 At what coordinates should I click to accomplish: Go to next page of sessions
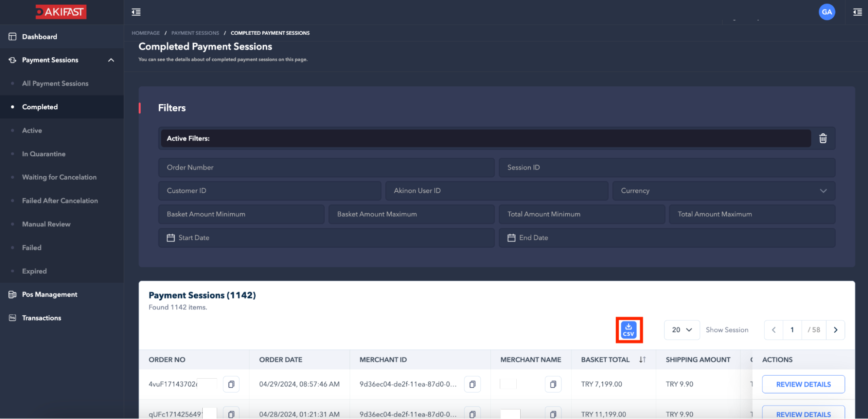tap(835, 330)
